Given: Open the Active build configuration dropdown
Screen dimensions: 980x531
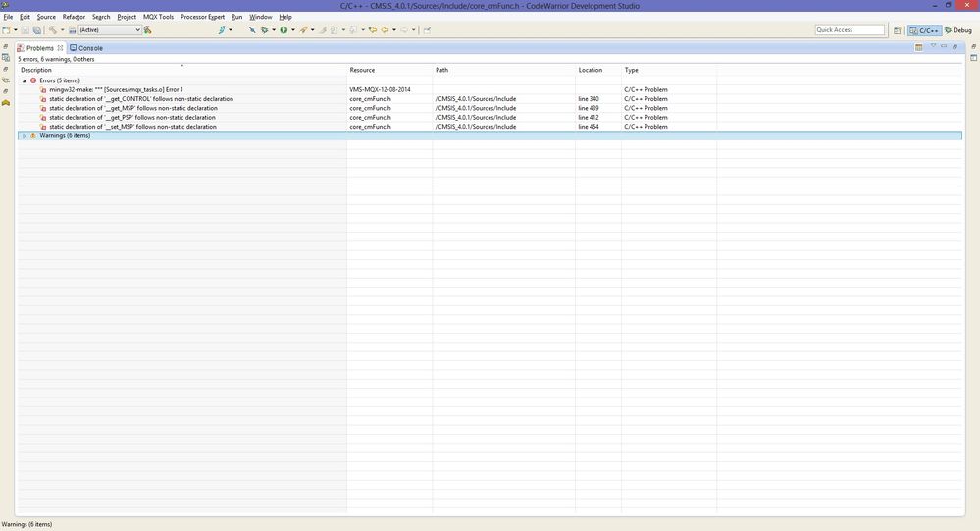Looking at the screenshot, I should [109, 30].
